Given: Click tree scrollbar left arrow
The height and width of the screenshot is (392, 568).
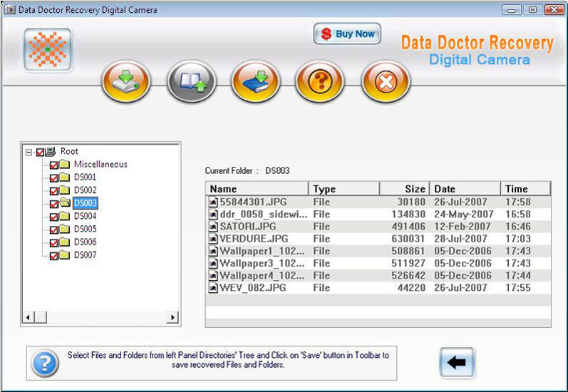Looking at the screenshot, I should click(28, 317).
